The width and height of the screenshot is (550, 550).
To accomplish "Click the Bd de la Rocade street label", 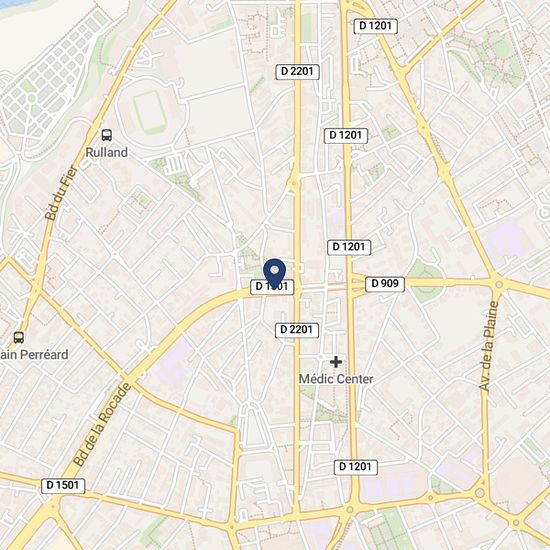I will pyautogui.click(x=102, y=425).
